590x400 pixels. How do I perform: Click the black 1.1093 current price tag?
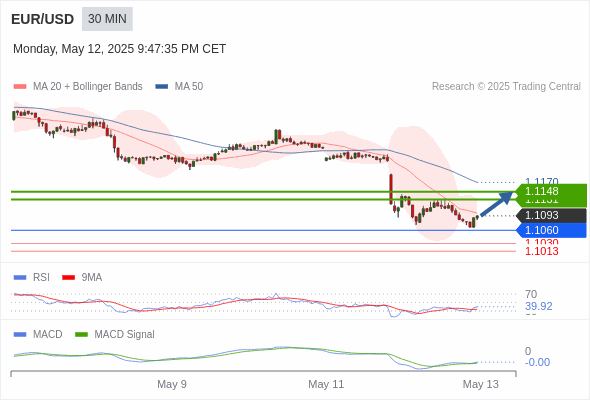pyautogui.click(x=551, y=216)
